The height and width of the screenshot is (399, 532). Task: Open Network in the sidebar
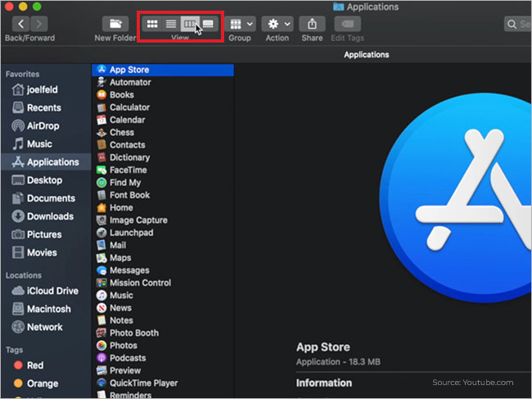(46, 327)
